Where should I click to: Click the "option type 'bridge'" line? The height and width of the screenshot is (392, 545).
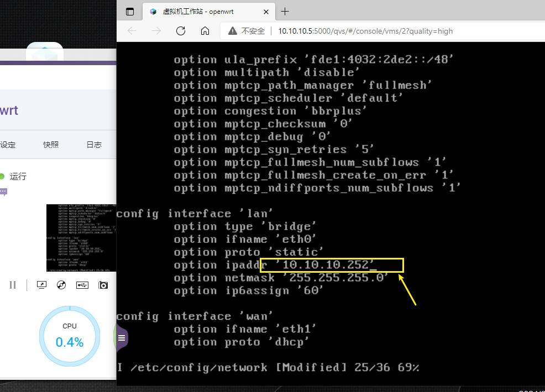coord(245,226)
